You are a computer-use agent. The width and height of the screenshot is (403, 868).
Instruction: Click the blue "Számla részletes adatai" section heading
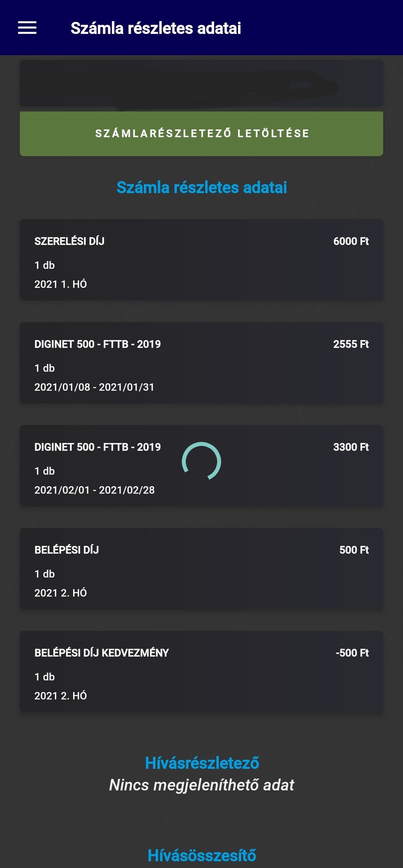(201, 187)
